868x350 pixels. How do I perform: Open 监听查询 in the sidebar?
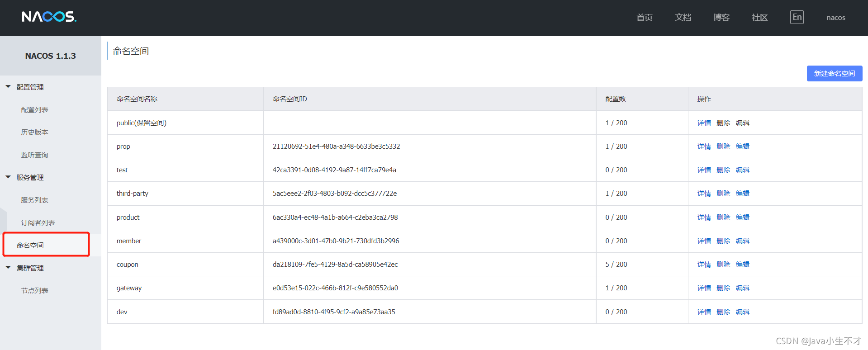click(x=34, y=155)
